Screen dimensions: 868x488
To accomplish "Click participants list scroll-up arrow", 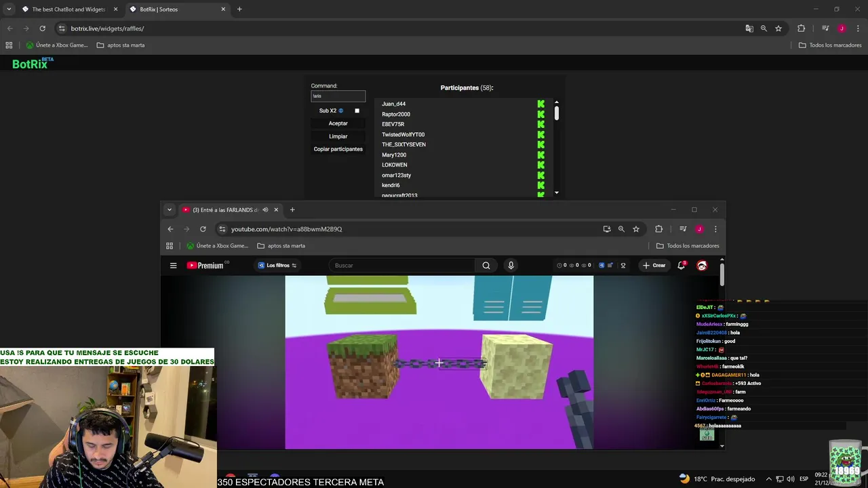I will 557,102.
